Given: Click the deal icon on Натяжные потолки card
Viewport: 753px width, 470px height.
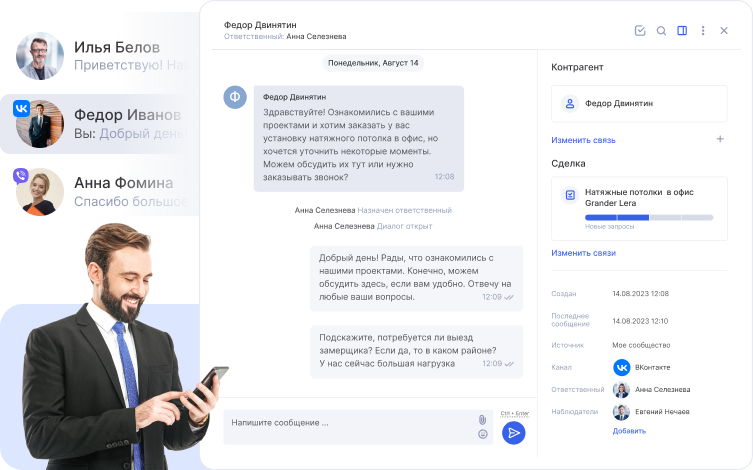Looking at the screenshot, I should click(570, 195).
